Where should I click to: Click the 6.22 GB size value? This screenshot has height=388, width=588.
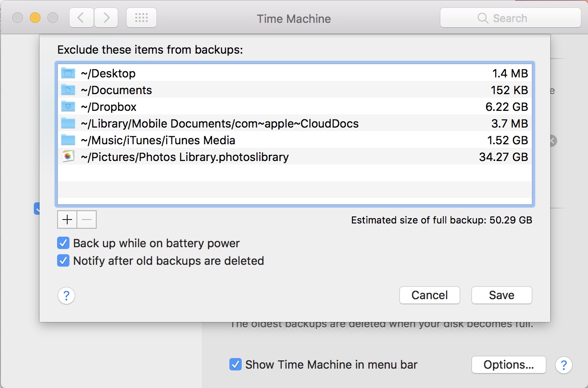point(508,107)
